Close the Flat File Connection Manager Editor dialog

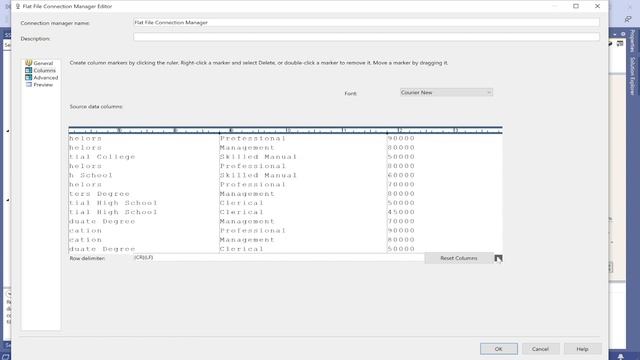(598, 6)
